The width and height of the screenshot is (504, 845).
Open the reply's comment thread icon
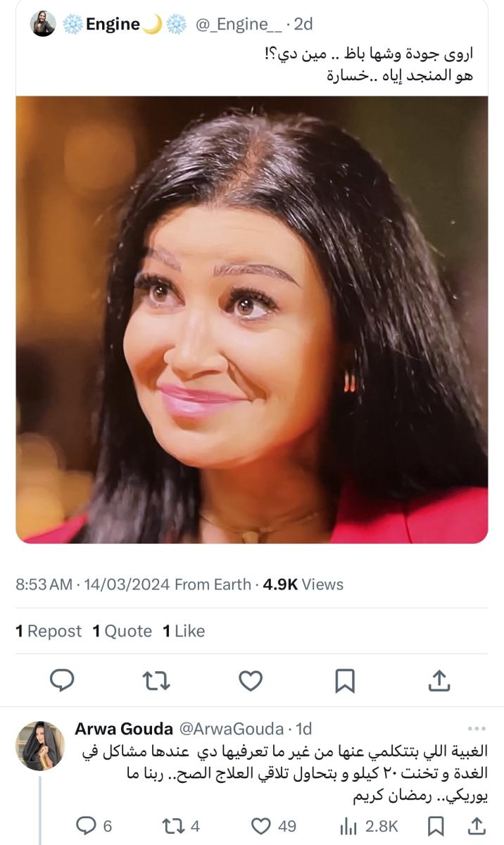[85, 825]
